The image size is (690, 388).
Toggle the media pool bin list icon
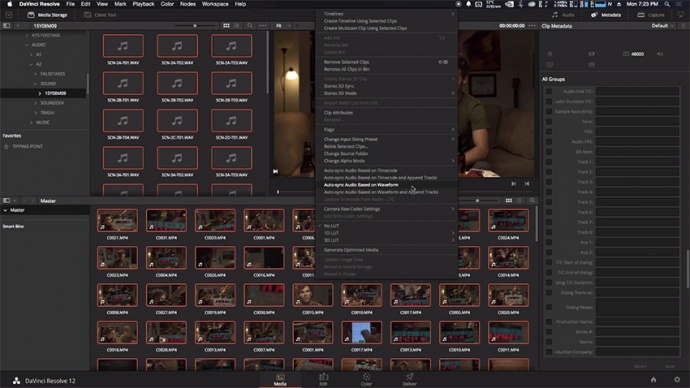6,201
